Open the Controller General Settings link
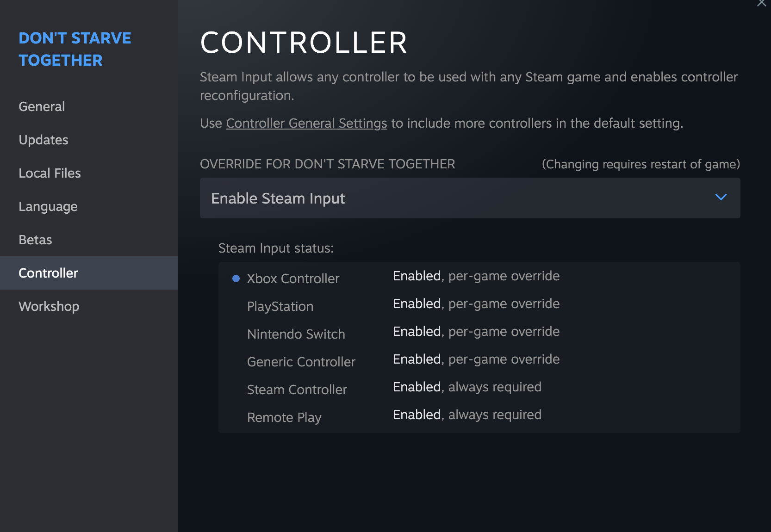771x532 pixels. (306, 123)
